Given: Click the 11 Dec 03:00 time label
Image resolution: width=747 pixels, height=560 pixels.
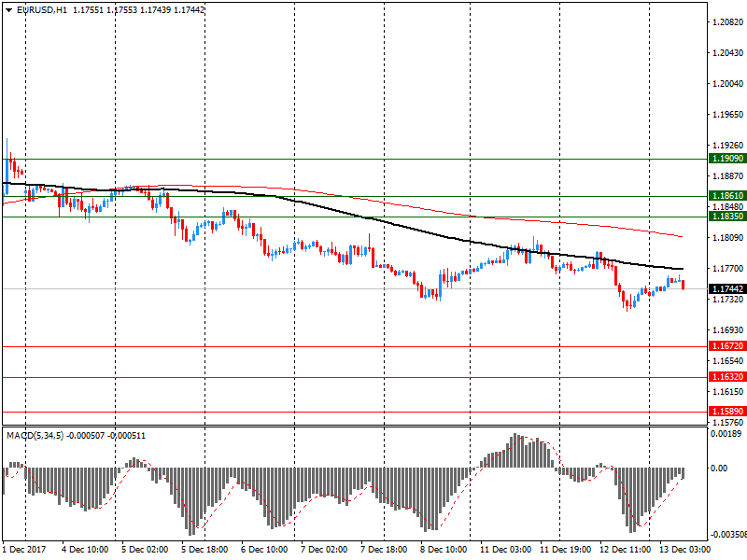Looking at the screenshot, I should pos(504,551).
